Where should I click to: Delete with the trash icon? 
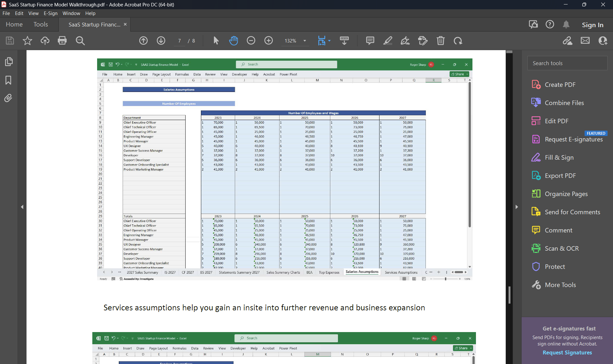[x=441, y=41]
